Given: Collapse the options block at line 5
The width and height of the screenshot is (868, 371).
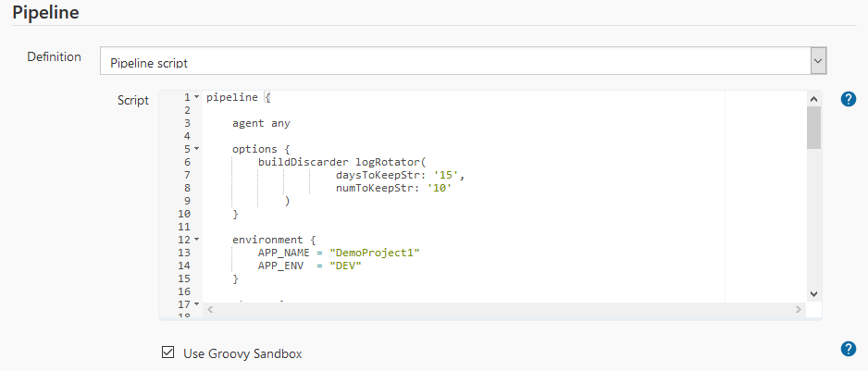Looking at the screenshot, I should [x=197, y=149].
